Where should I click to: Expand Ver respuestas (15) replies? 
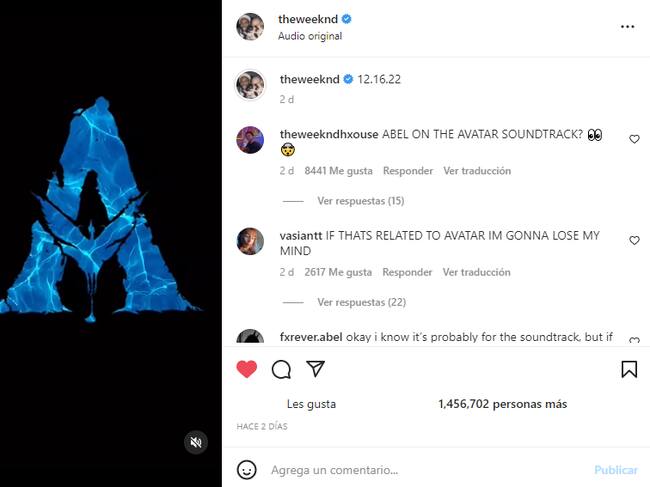(361, 201)
